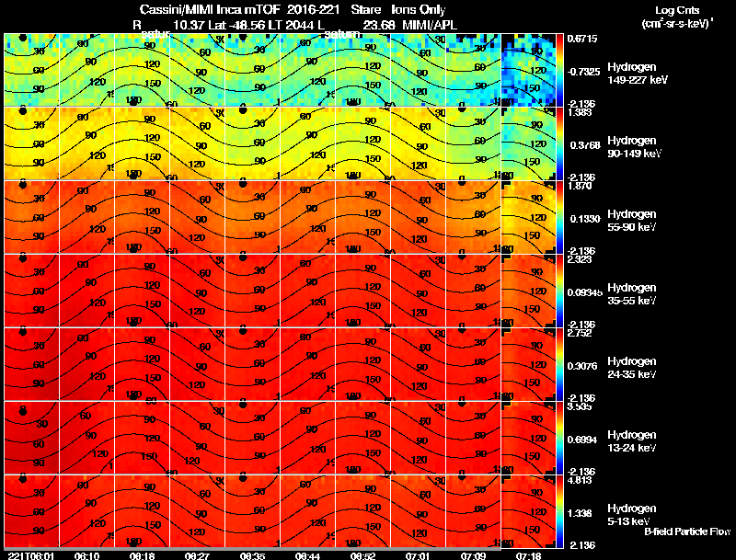Click the 0.6994 color scale midpoint
Image resolution: width=736 pixels, height=560 pixels.
(582, 440)
